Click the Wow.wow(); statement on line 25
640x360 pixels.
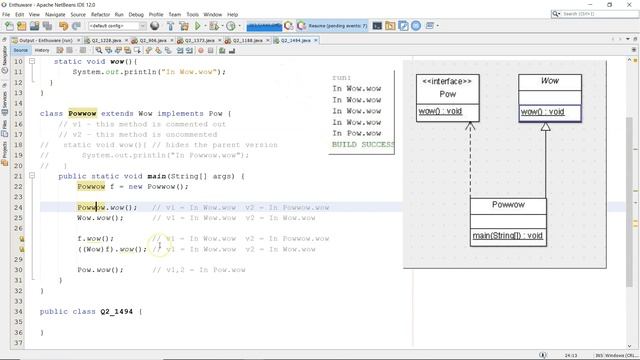[x=100, y=218]
